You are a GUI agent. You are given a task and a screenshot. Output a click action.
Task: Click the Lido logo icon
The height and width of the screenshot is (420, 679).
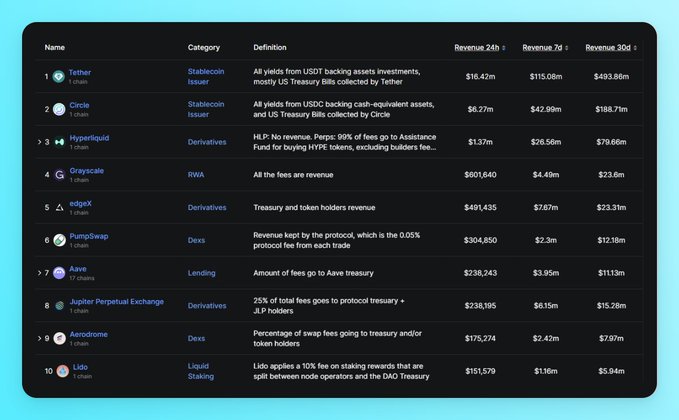click(x=62, y=371)
